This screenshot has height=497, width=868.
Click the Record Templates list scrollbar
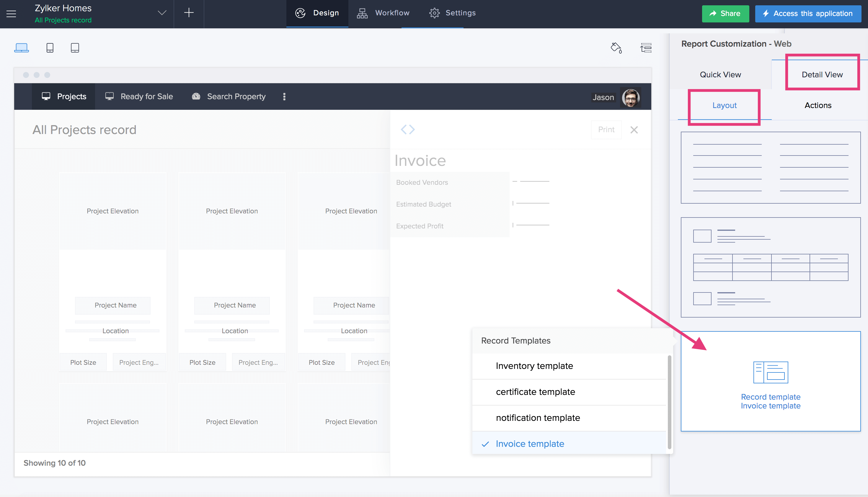(669, 402)
